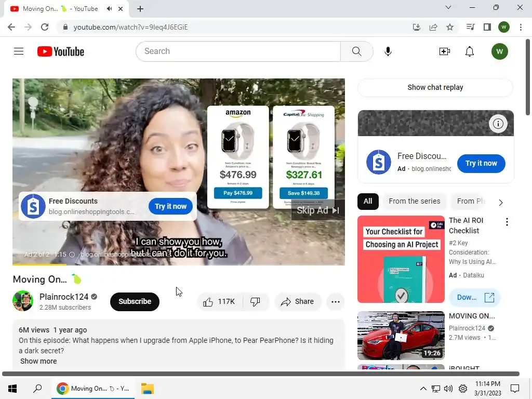532x399 pixels.
Task: Open the Create video camera icon
Action: (x=445, y=51)
